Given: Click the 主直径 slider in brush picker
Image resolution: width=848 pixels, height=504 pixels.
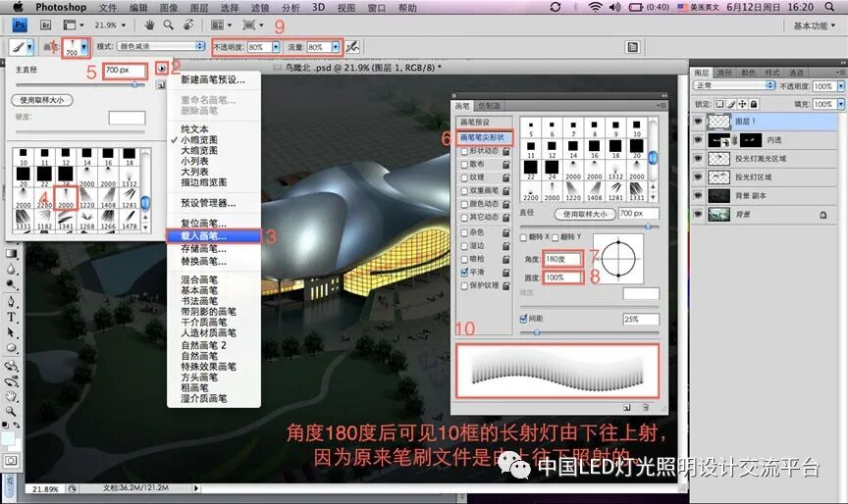Looking at the screenshot, I should [80, 84].
